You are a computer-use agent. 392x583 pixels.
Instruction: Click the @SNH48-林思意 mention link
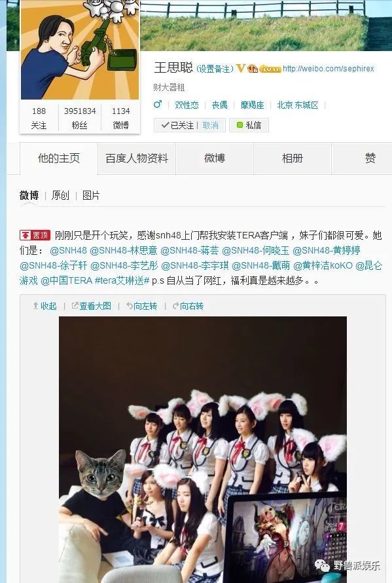tap(124, 250)
